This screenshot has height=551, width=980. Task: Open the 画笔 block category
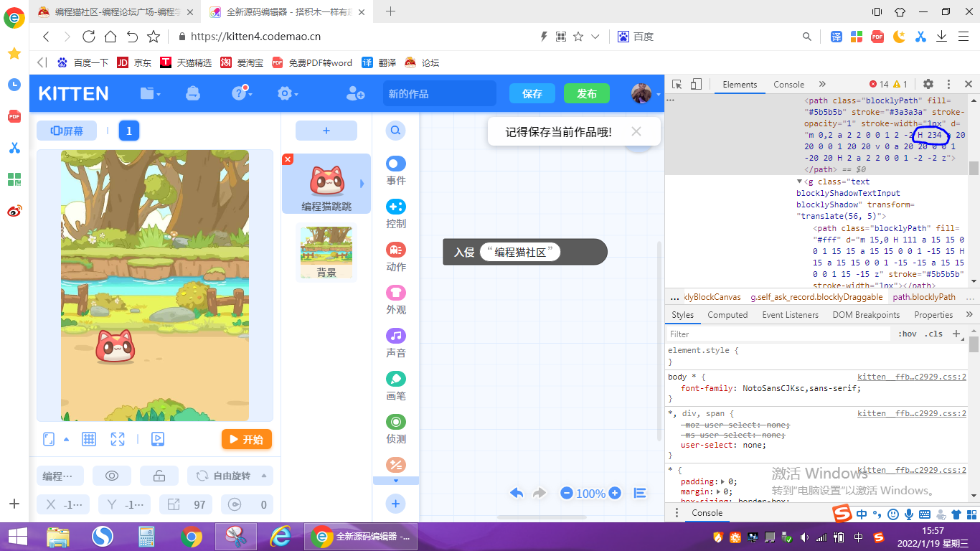(x=396, y=386)
